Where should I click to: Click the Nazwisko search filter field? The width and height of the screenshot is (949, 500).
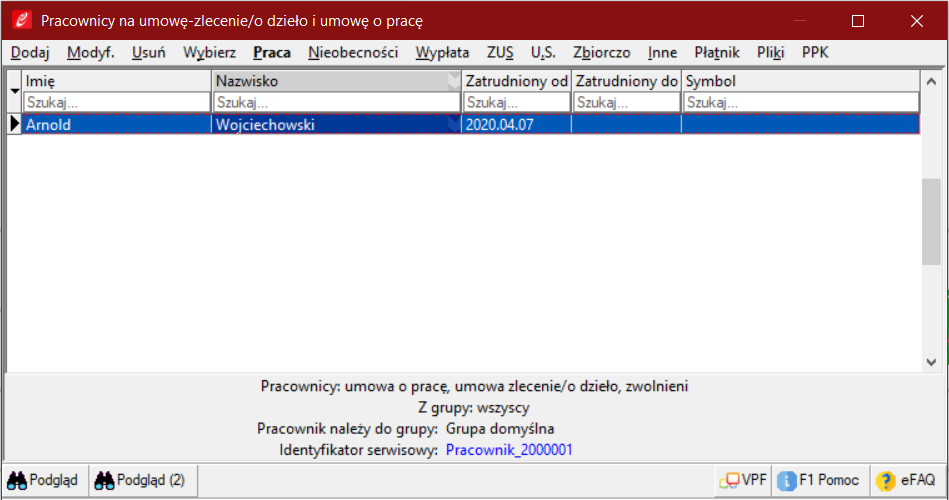coord(335,102)
